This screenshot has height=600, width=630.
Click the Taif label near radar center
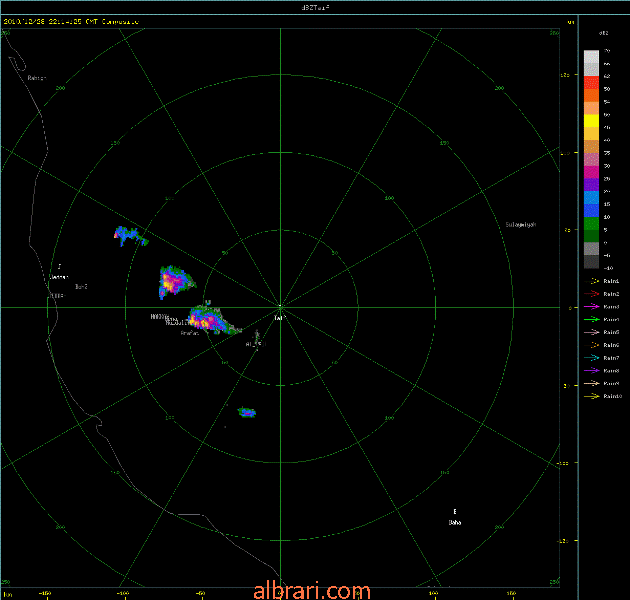click(279, 318)
